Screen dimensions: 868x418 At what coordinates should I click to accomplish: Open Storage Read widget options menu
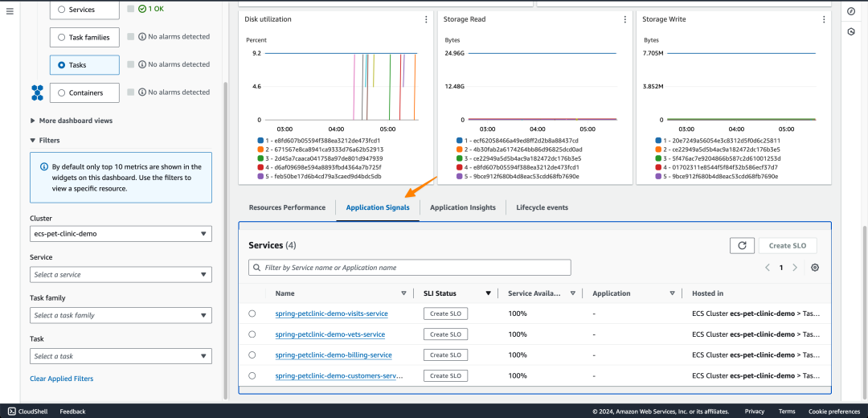coord(625,19)
